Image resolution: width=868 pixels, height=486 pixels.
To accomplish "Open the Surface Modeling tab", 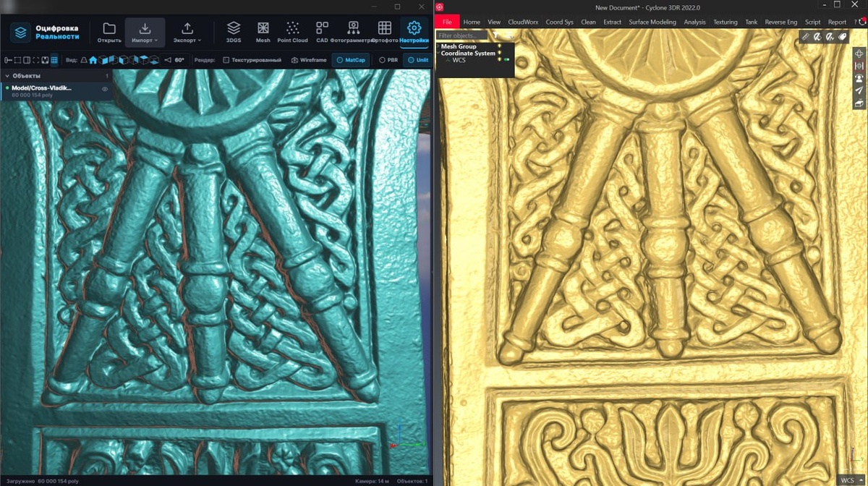I will click(652, 22).
